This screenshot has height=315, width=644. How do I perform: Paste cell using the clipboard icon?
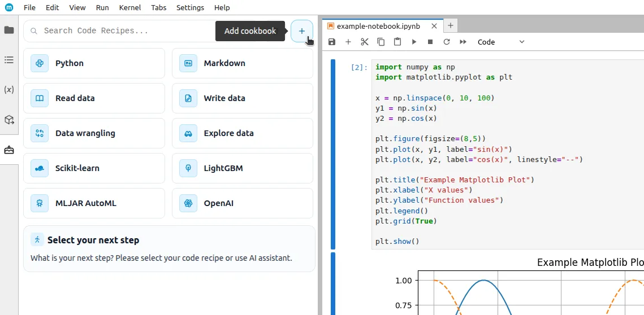[x=397, y=42]
